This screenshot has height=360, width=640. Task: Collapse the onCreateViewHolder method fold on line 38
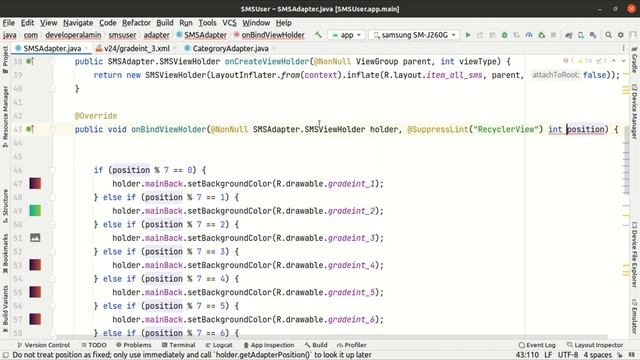[x=53, y=62]
